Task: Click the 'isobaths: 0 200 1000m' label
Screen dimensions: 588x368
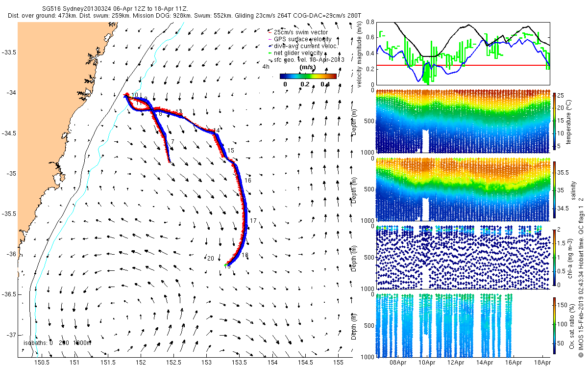Action: tap(57, 343)
